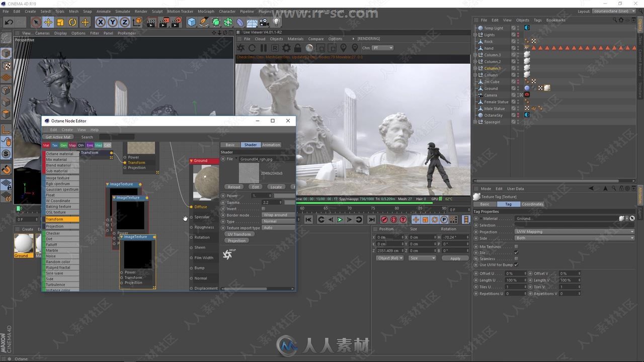Activate the Scale tool in the top toolbar

point(60,22)
